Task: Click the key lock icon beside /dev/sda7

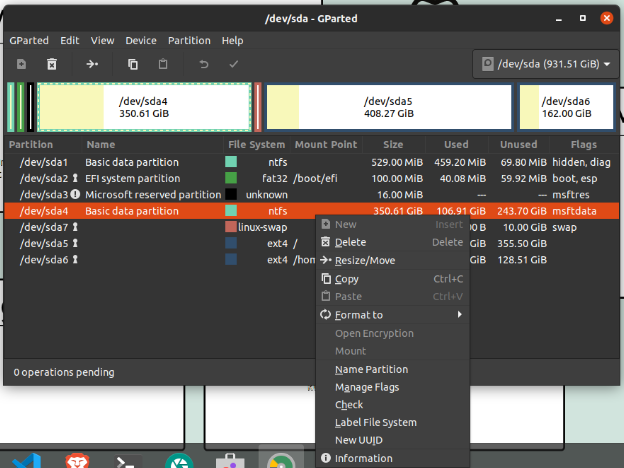Action: point(75,227)
